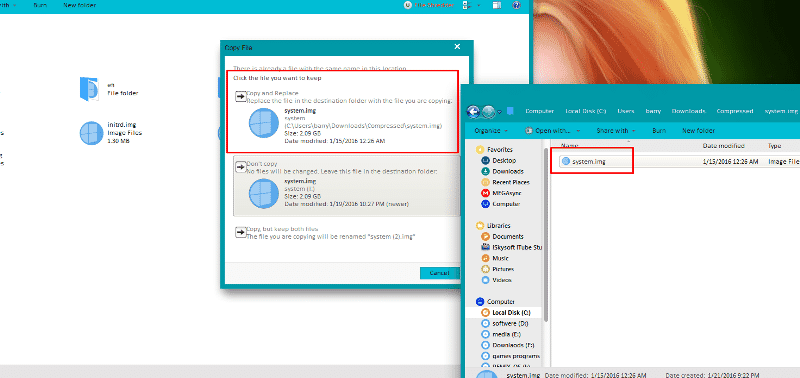Close the Copy File dialog

(x=457, y=47)
